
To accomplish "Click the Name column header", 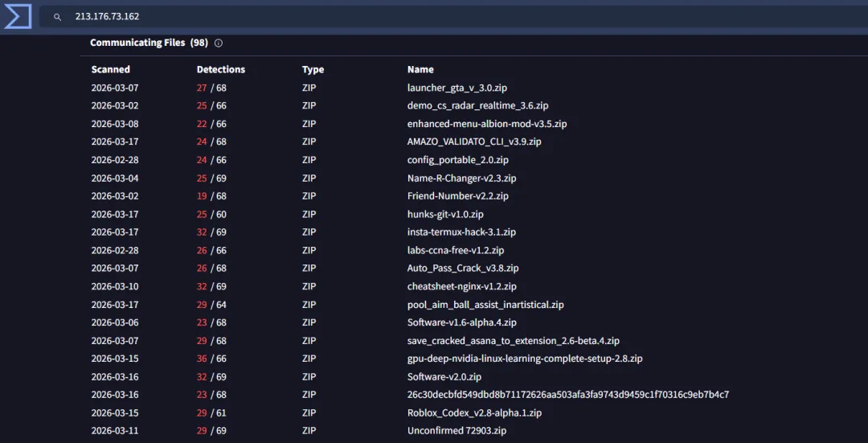I will 420,70.
